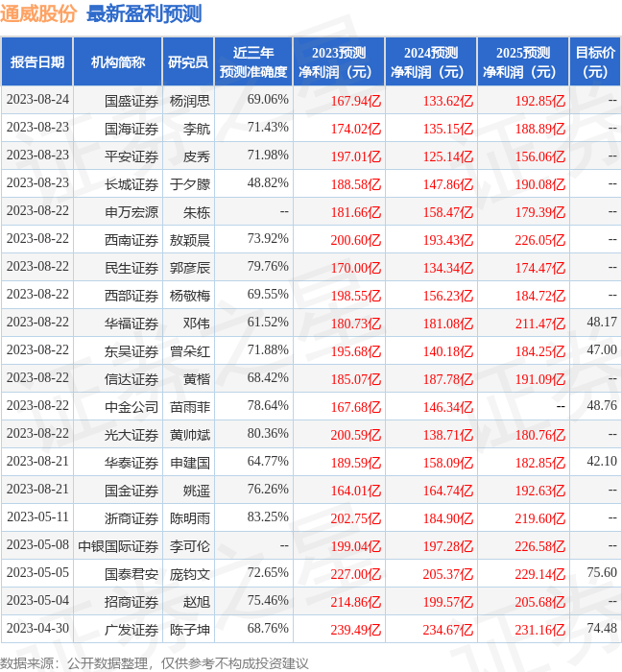Click the 79.76% accuracy value
This screenshot has width=622, height=672.
coord(268,267)
